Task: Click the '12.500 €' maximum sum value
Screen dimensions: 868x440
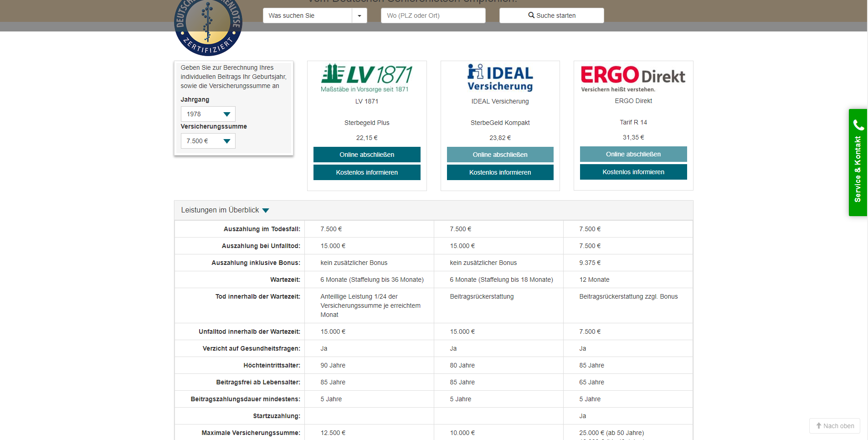Action: point(333,433)
